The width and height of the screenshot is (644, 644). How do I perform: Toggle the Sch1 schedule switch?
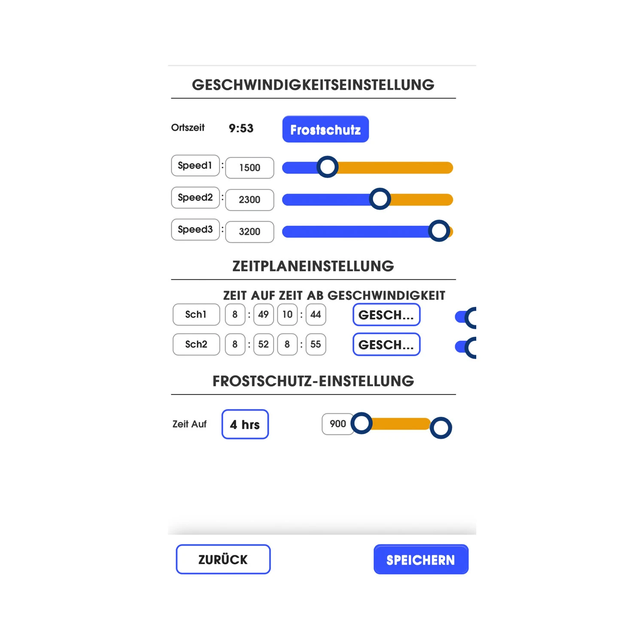click(467, 318)
